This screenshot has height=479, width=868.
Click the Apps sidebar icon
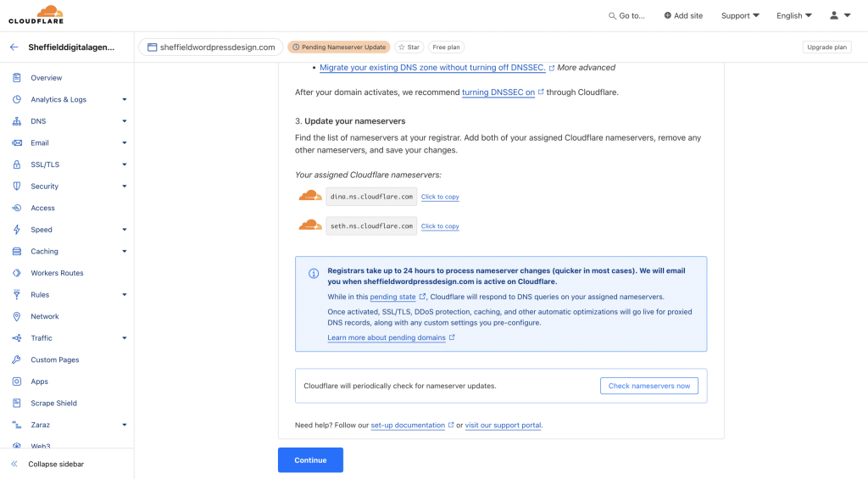click(x=17, y=382)
